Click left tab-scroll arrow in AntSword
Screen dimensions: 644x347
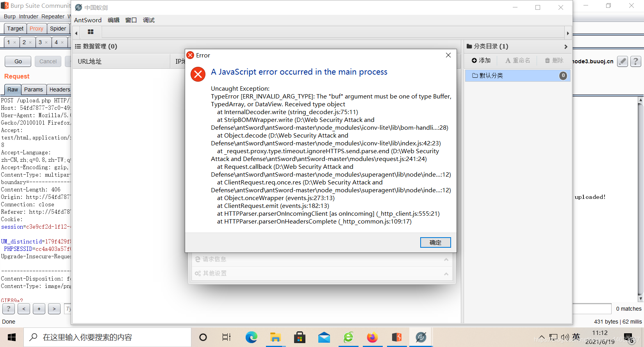[76, 33]
